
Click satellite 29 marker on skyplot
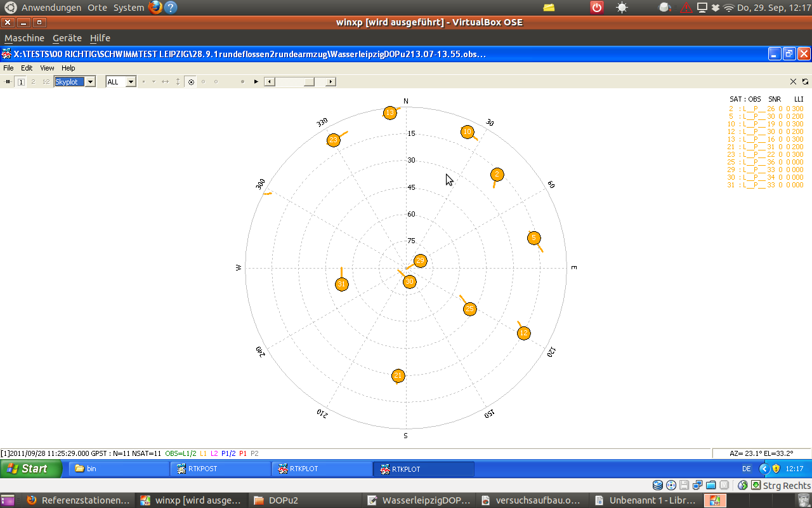tap(420, 261)
